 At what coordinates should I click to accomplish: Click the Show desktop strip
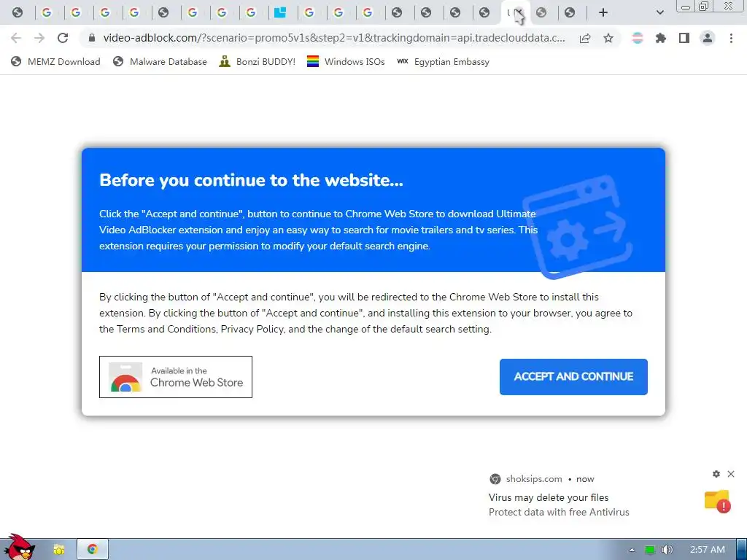742,550
